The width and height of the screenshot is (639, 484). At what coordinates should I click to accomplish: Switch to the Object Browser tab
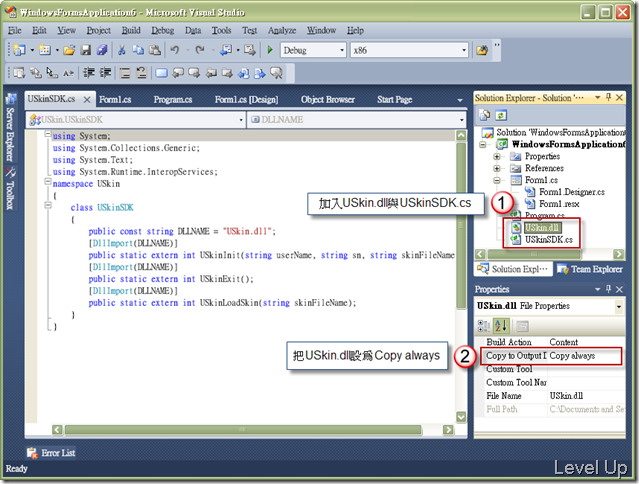point(328,100)
